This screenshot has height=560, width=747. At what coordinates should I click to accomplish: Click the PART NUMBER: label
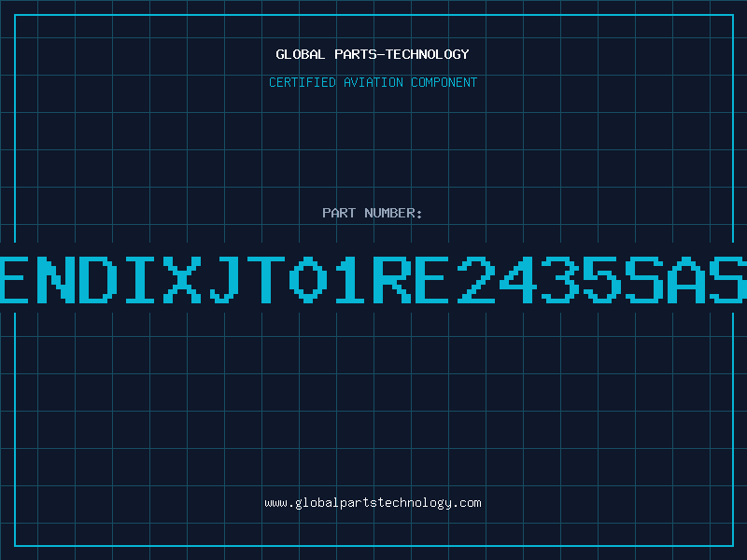point(373,213)
